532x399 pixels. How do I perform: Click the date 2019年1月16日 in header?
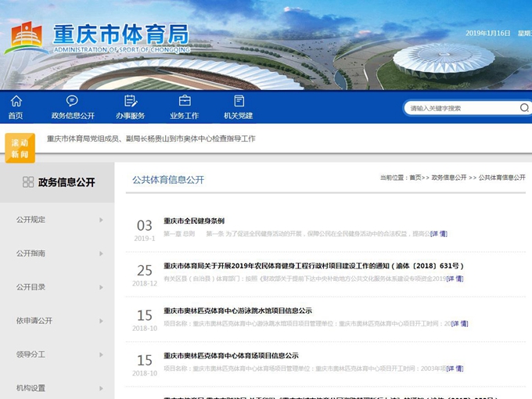pos(487,33)
